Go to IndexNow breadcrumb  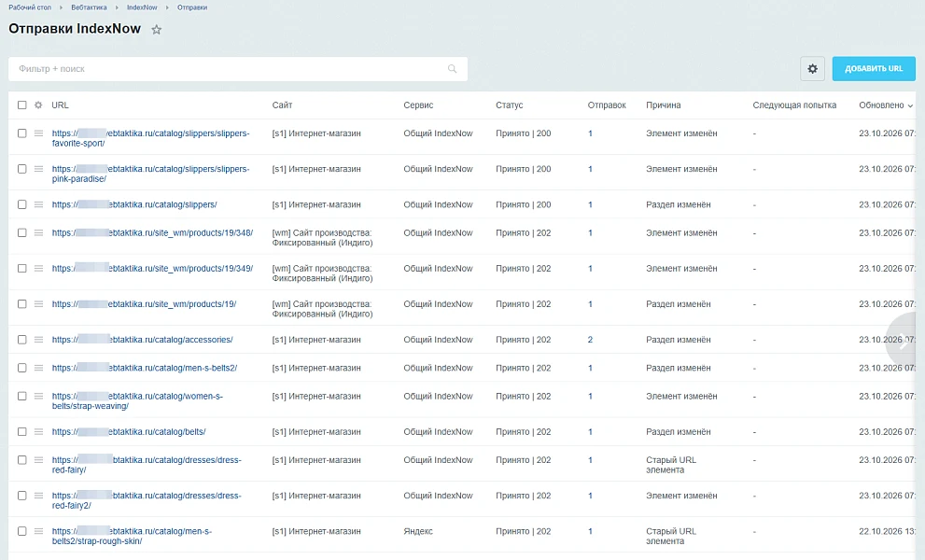142,7
